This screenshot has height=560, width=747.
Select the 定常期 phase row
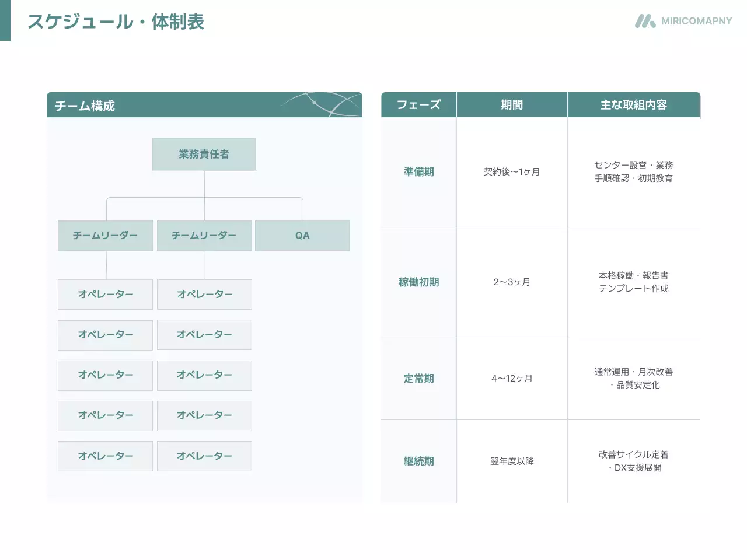coord(418,378)
